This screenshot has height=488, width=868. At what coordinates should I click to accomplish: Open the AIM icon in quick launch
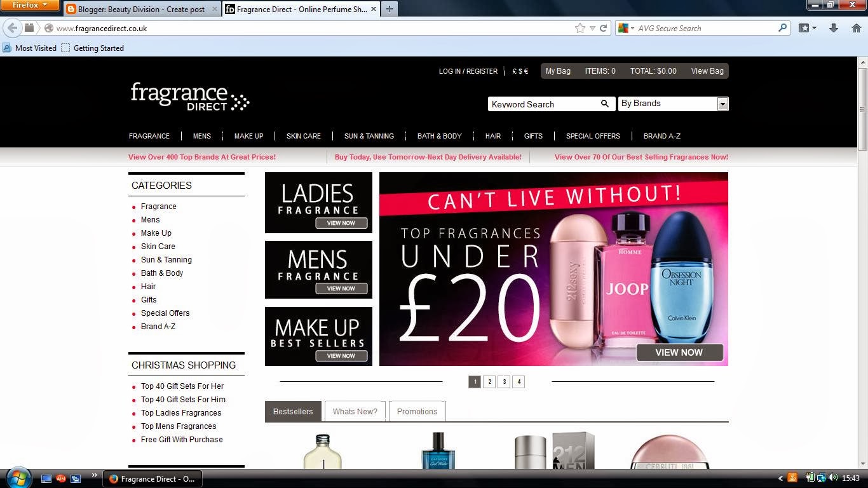point(61,478)
